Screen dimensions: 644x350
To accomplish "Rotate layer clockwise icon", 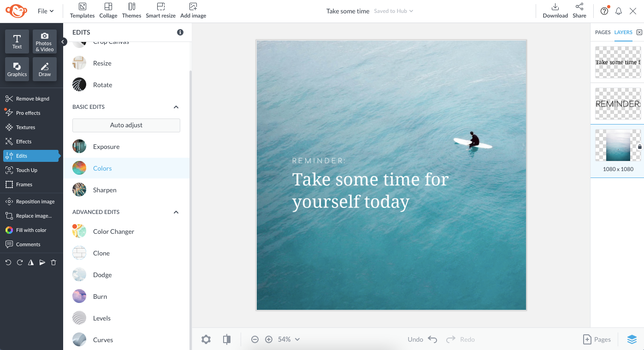I will pyautogui.click(x=19, y=262).
